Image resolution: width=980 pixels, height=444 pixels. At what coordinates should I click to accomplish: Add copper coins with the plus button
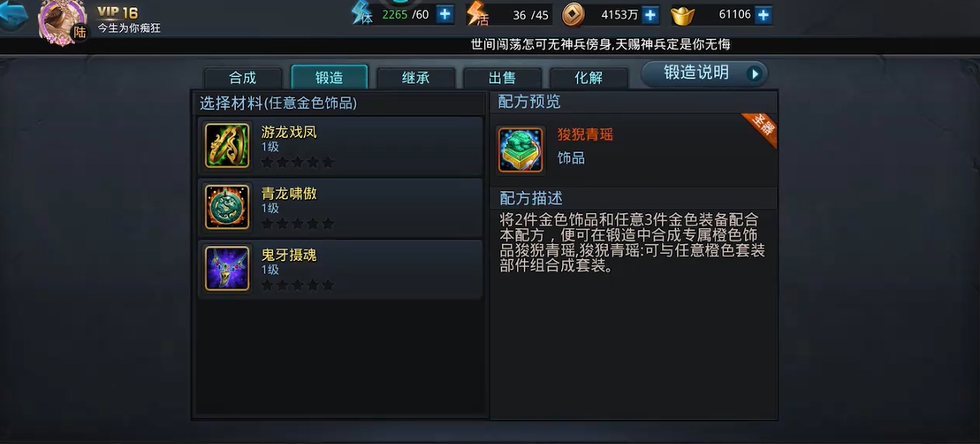[650, 15]
